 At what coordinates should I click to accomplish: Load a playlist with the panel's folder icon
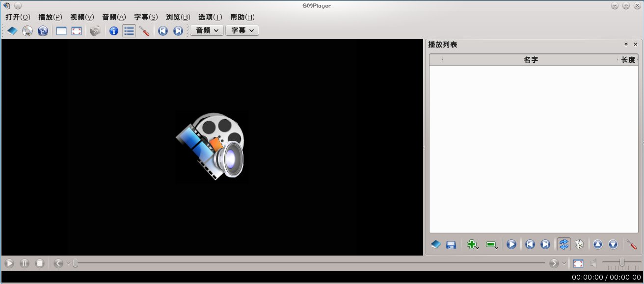click(x=435, y=244)
